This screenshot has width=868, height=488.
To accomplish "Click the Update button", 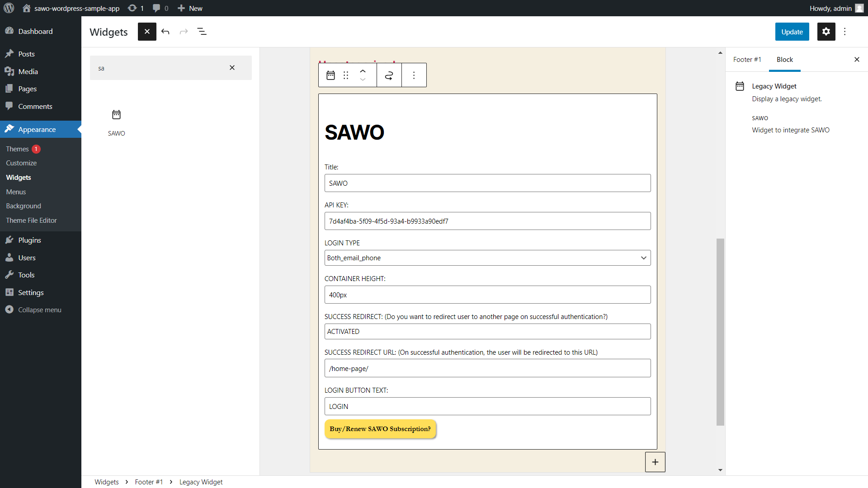I will pyautogui.click(x=792, y=32).
